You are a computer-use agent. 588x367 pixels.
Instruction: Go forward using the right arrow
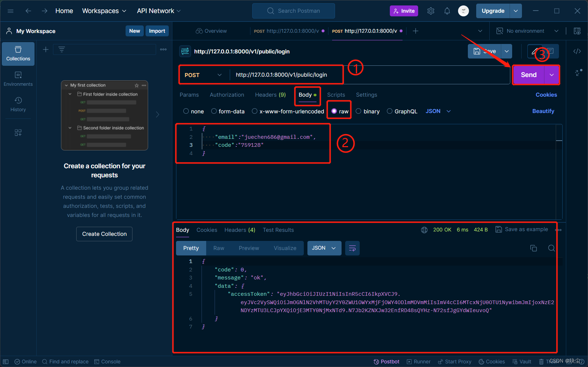tap(44, 11)
